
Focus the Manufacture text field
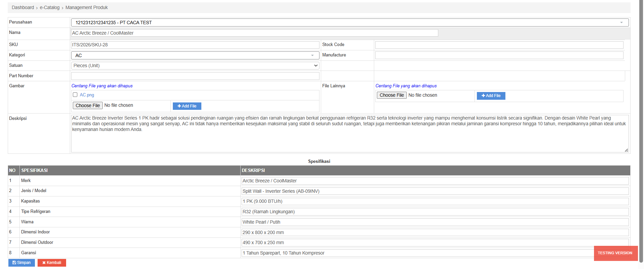(x=499, y=55)
